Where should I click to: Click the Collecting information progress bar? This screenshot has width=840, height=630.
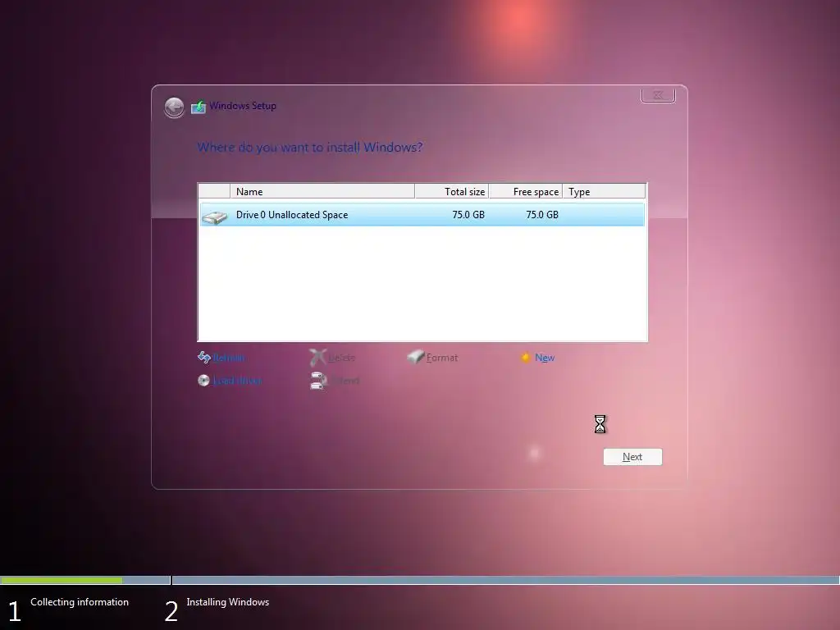coord(85,580)
